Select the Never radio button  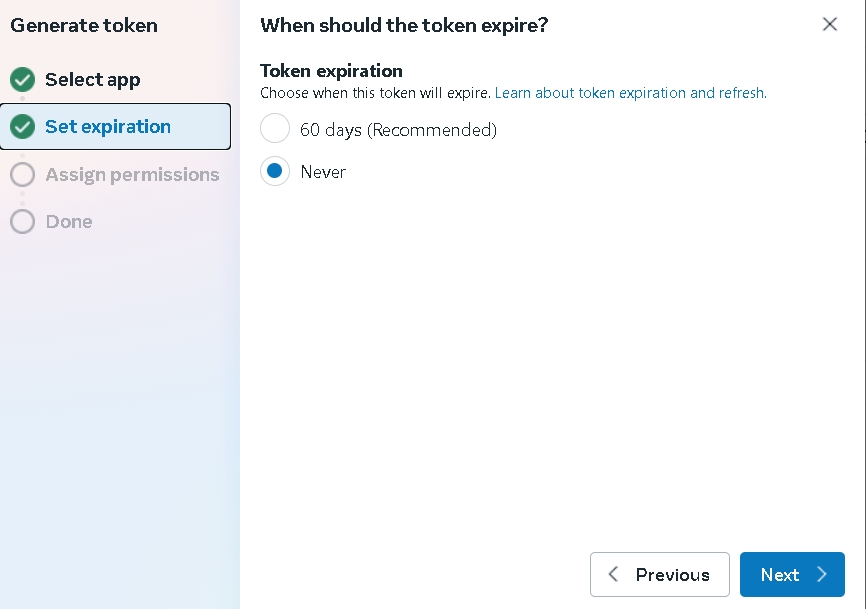[x=275, y=172]
